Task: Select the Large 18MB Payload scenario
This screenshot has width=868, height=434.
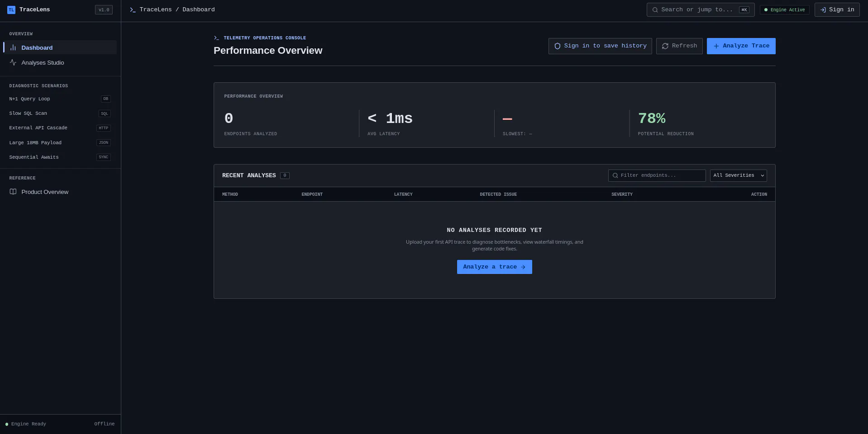Action: (x=60, y=143)
